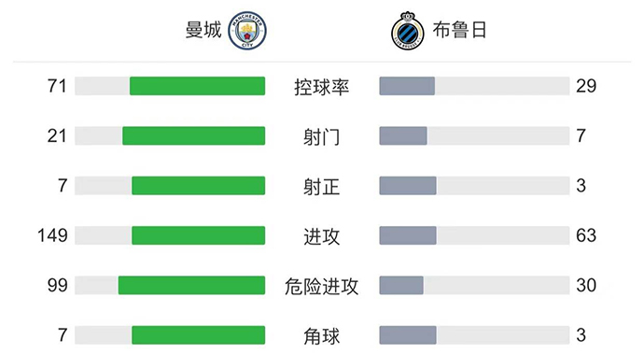Click the 射正 stat label

coord(322,187)
